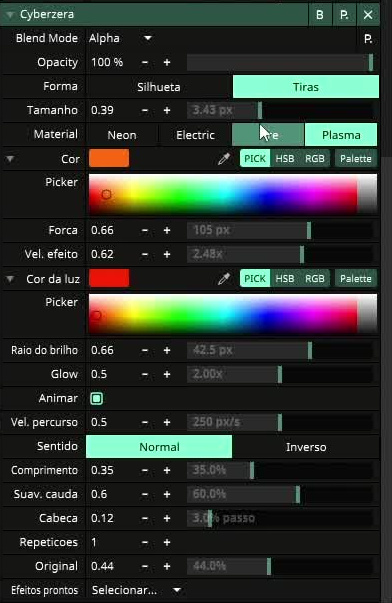Click the B button in Cyberzera header
392x603 pixels.
pyautogui.click(x=320, y=15)
